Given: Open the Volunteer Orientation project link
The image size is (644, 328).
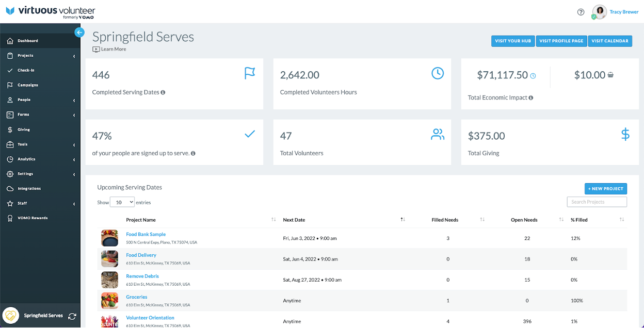Looking at the screenshot, I should coord(150,318).
